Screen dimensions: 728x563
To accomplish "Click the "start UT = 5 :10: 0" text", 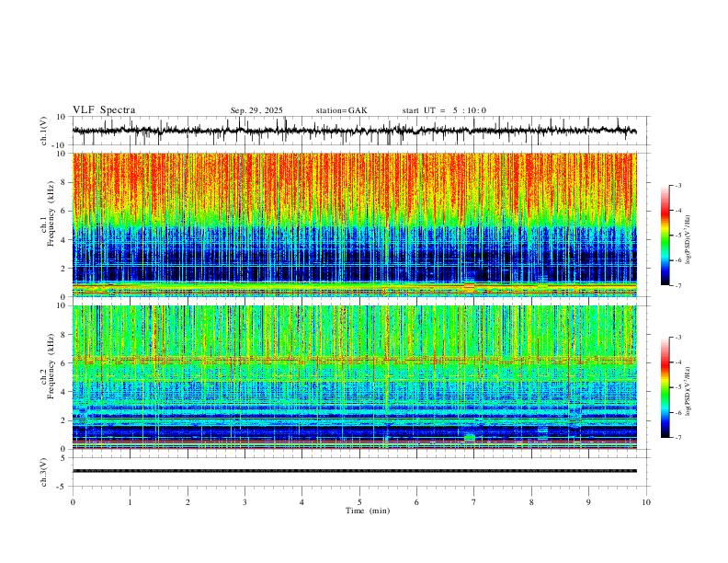I will [444, 110].
